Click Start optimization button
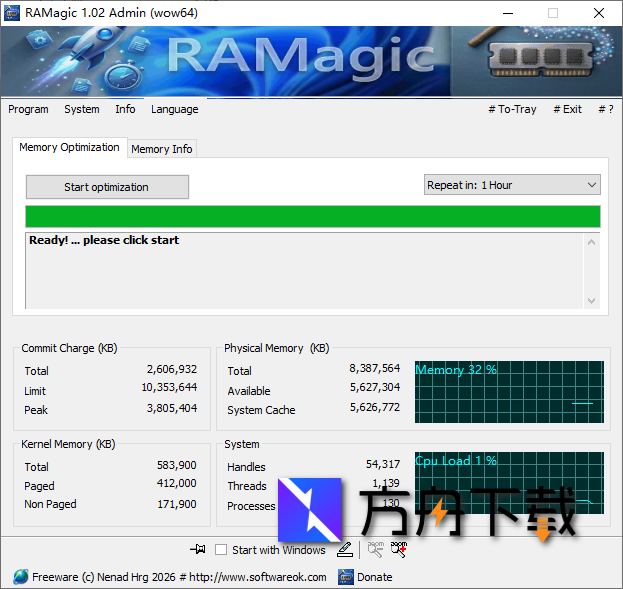The image size is (623, 589). coord(107,187)
